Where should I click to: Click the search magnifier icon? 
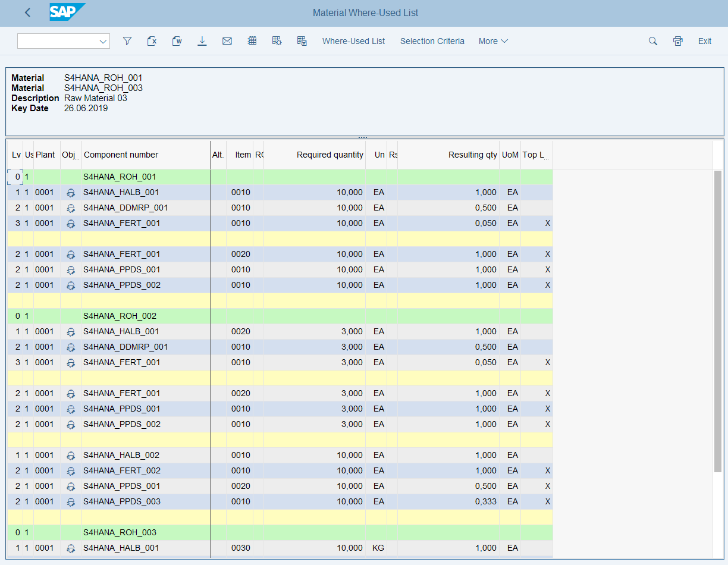tap(652, 41)
